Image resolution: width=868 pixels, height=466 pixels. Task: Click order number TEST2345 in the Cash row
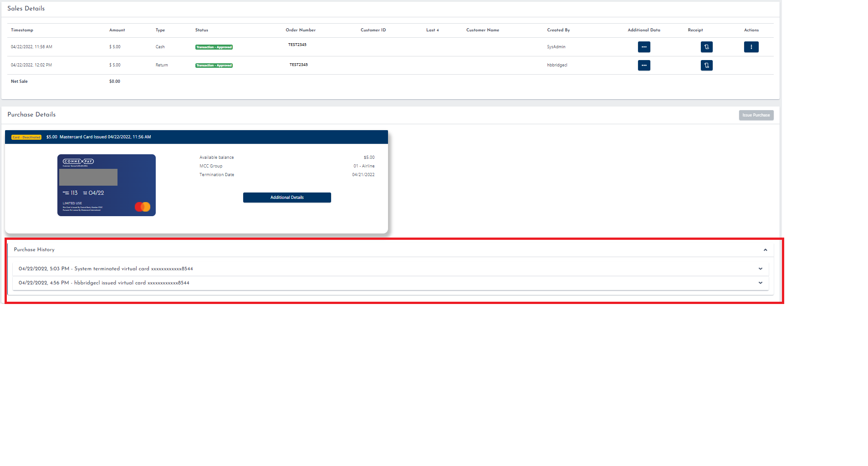click(297, 45)
